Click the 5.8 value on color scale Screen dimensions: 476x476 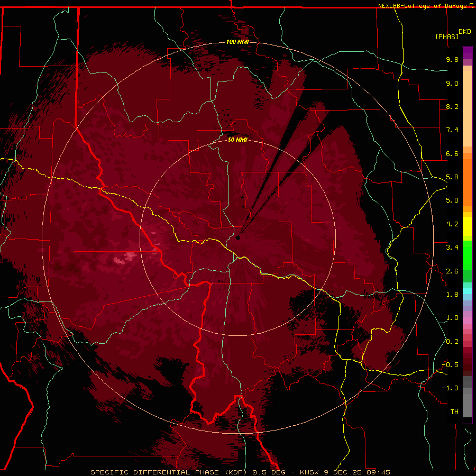[x=452, y=177]
